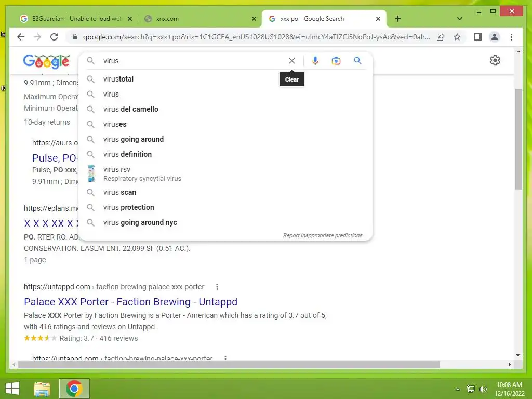Reload the current page
532x399 pixels.
54,37
